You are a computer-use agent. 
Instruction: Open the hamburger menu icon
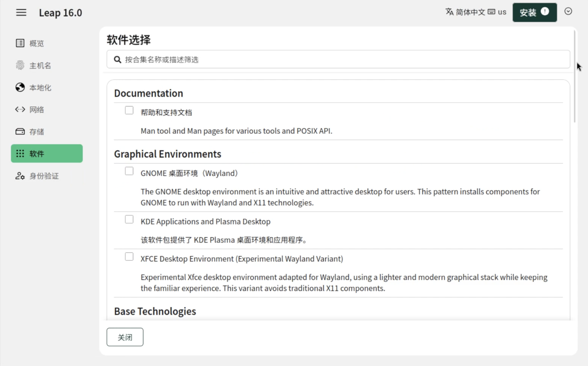[21, 12]
